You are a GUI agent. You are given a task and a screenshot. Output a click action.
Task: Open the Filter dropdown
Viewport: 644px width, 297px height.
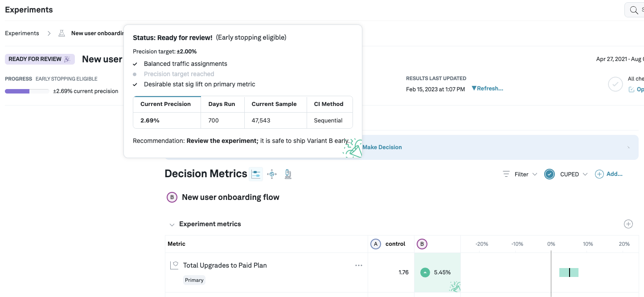point(520,174)
